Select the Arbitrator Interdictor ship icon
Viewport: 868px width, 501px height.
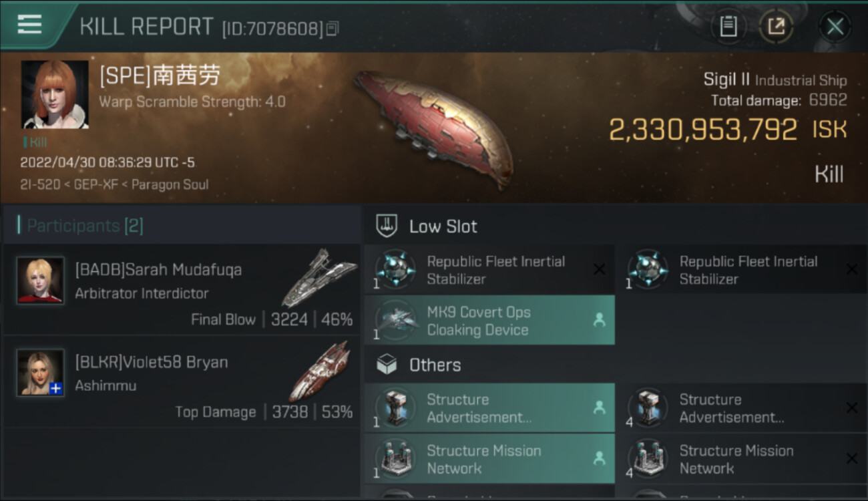(x=319, y=277)
